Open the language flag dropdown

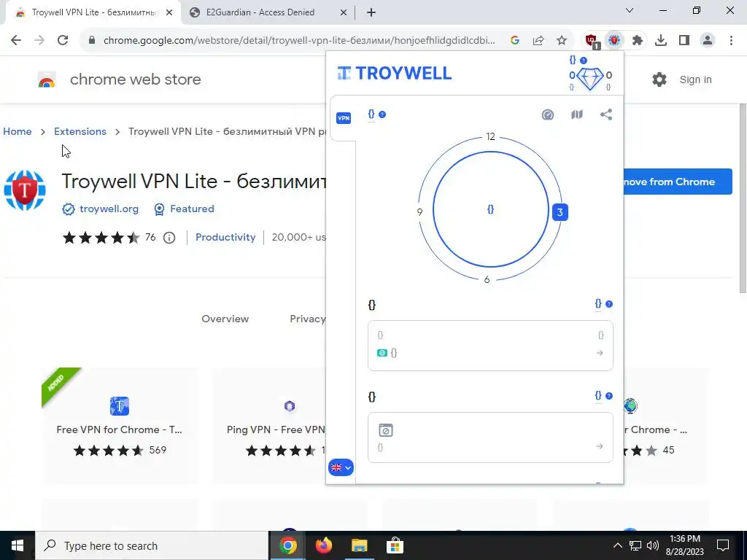tap(341, 467)
